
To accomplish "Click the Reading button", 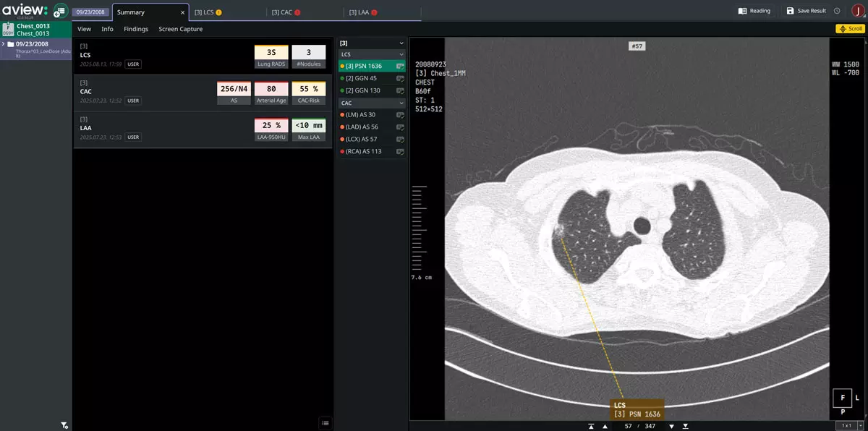I will [x=754, y=11].
